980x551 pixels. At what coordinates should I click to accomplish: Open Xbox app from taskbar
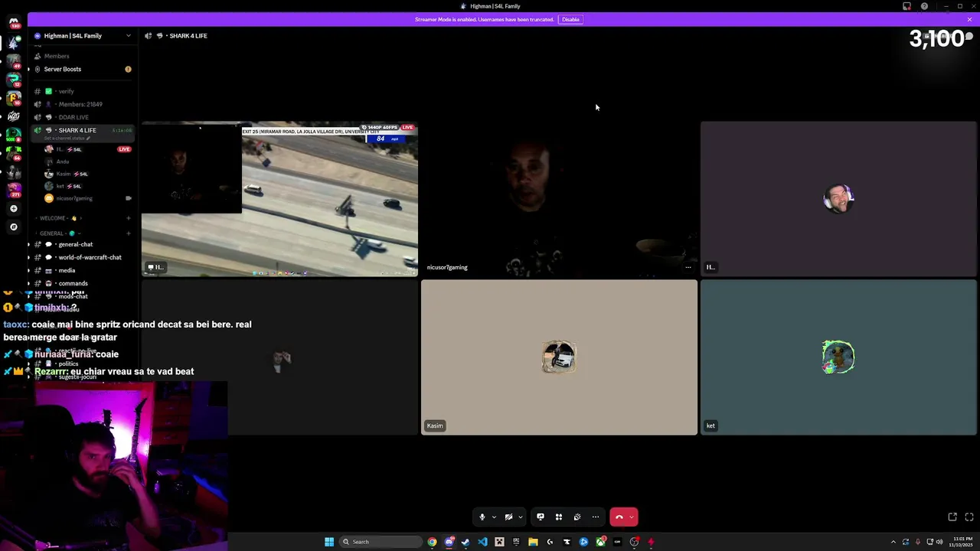coord(600,542)
